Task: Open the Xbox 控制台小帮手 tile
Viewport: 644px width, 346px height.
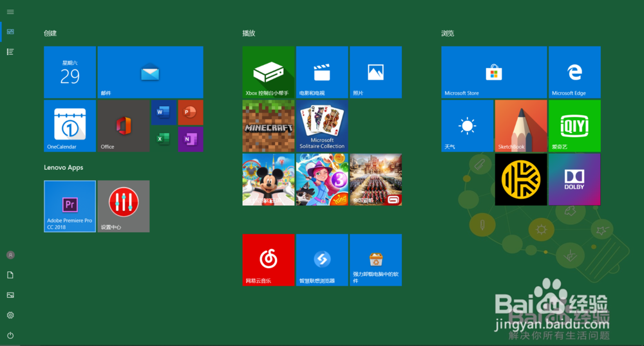Action: click(x=268, y=72)
